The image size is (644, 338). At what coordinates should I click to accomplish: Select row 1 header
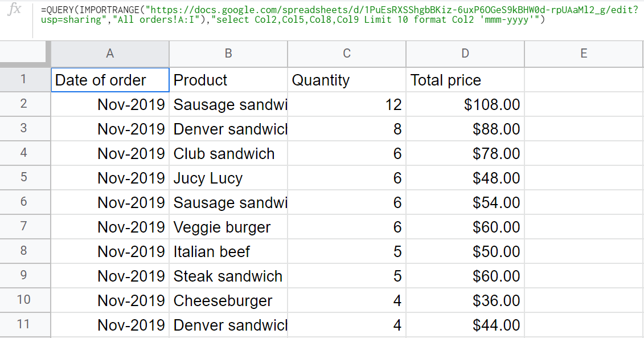[25, 80]
